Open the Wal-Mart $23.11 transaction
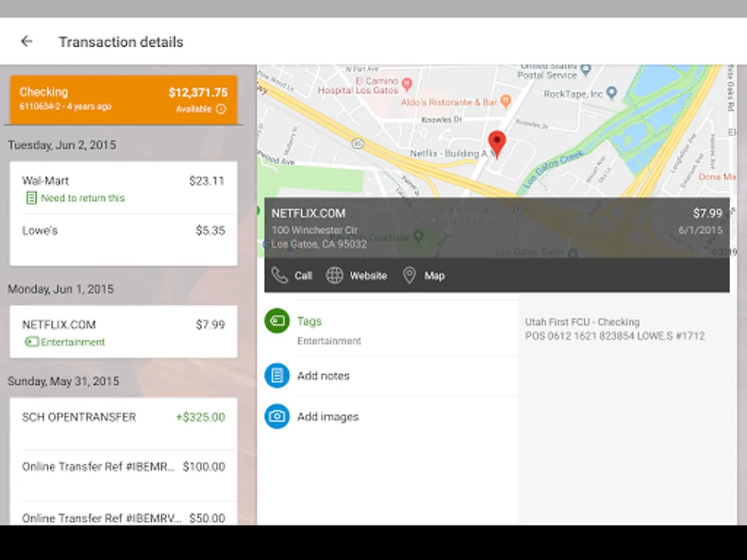This screenshot has width=747, height=560. 123,188
